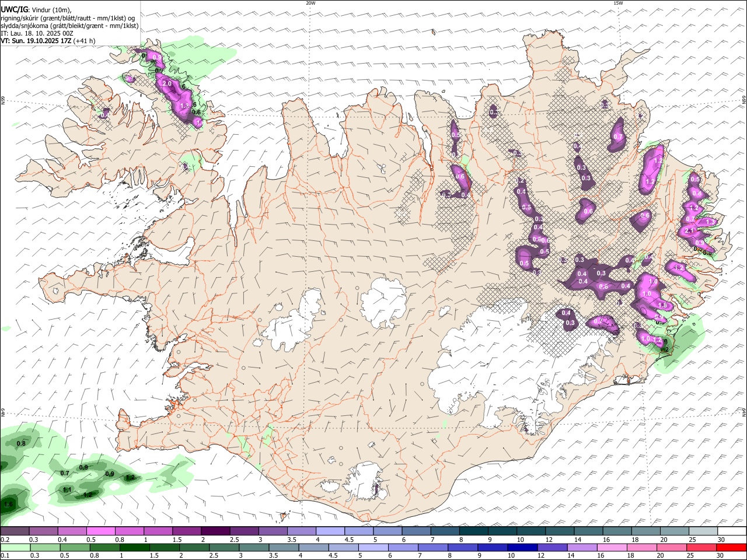The height and width of the screenshot is (560, 747).
Task: Pick the green swatch labeled 2 in green legend row
Action: (194, 548)
